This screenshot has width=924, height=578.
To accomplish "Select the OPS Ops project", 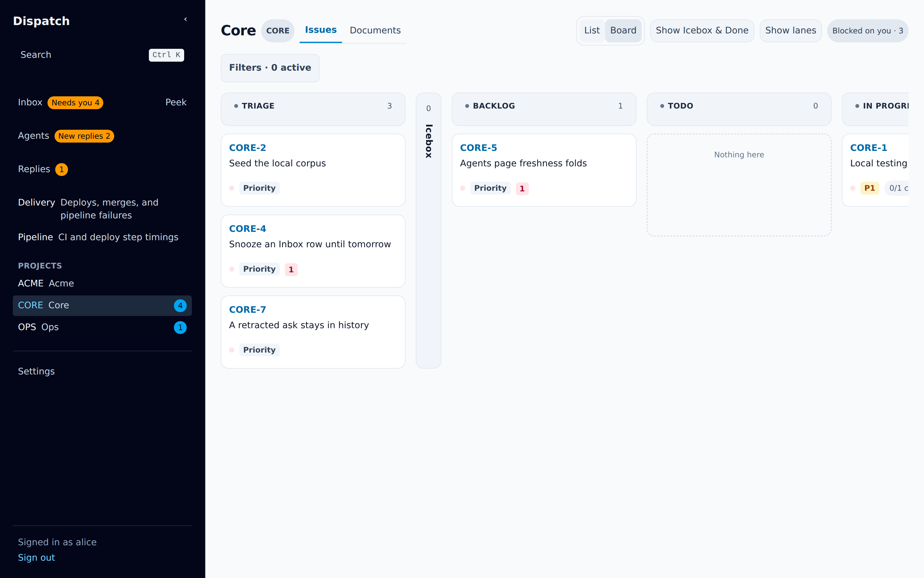I will coord(102,327).
